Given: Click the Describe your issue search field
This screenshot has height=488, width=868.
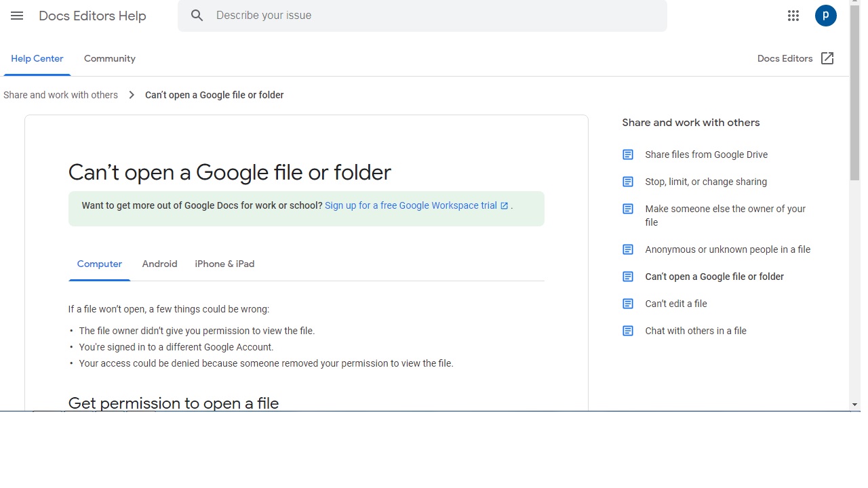Looking at the screenshot, I should (422, 16).
